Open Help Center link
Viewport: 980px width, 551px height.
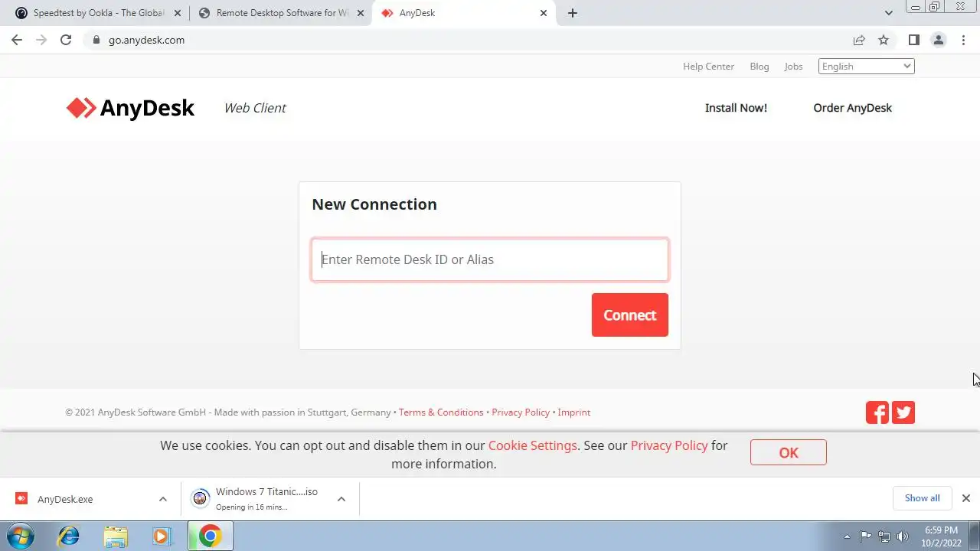click(x=708, y=67)
